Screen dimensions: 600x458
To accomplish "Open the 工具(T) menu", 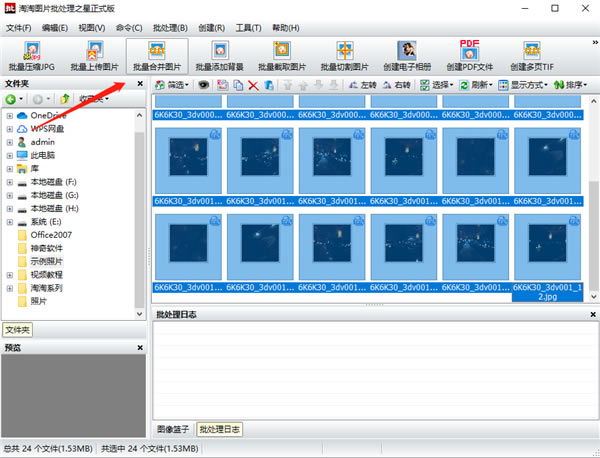I will 248,28.
